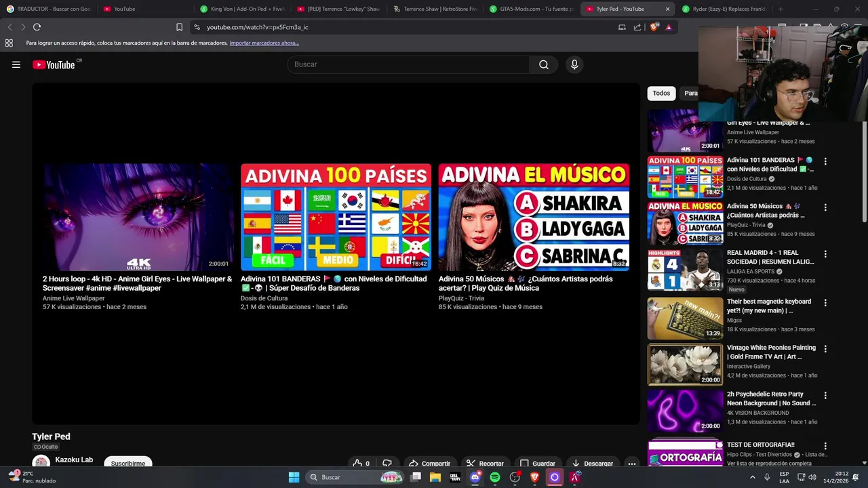Click the search magnifier button
The width and height of the screenshot is (868, 488).
[543, 64]
